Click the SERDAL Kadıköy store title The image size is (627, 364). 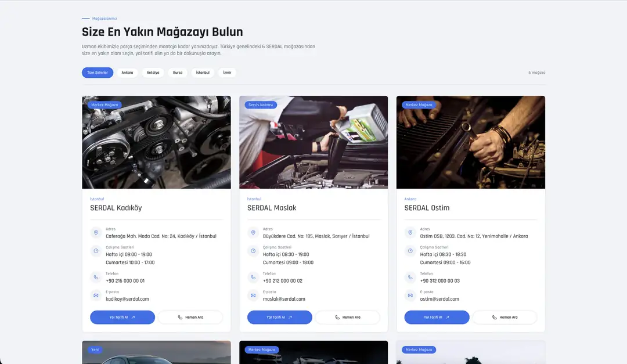[116, 208]
